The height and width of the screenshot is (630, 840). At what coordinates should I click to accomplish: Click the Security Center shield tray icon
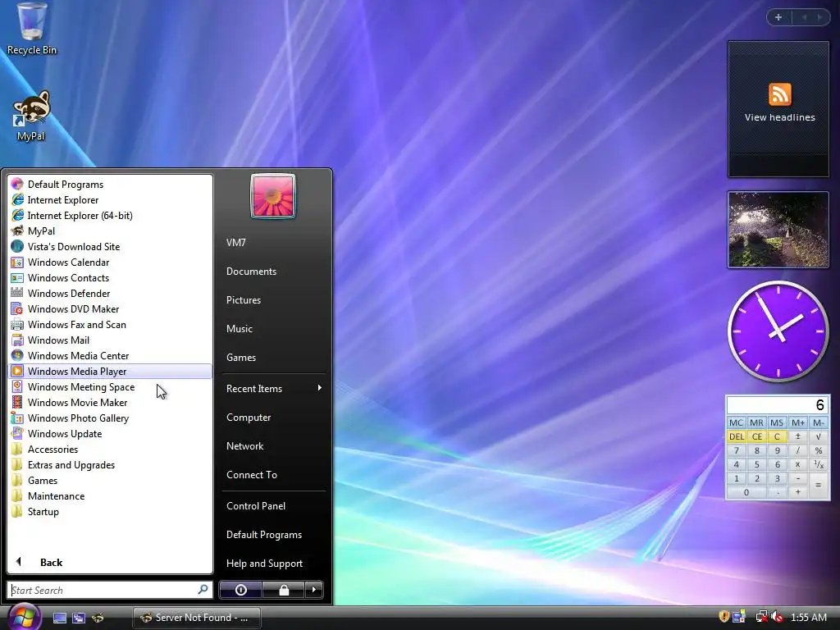click(x=724, y=617)
